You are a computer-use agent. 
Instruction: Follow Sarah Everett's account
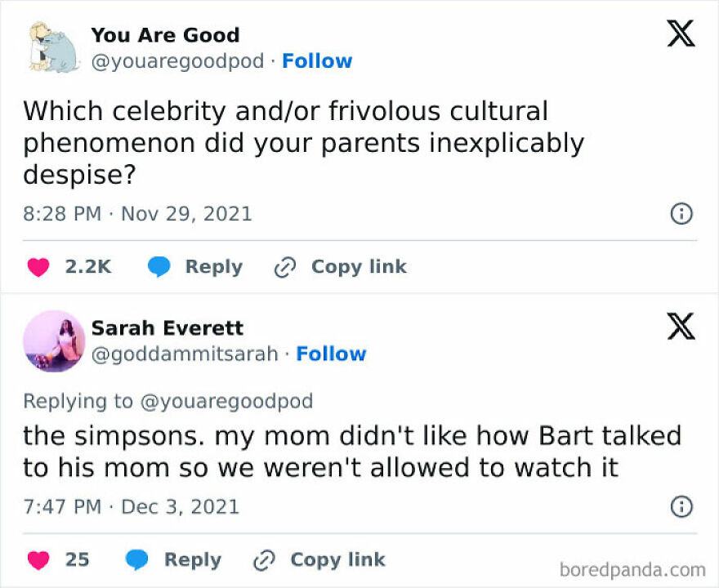[x=332, y=354]
